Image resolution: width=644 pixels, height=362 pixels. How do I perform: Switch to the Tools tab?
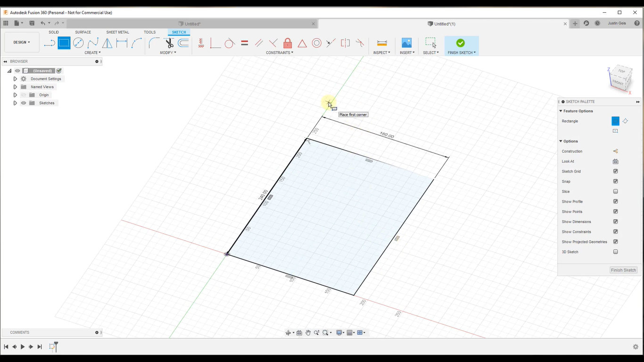click(149, 33)
